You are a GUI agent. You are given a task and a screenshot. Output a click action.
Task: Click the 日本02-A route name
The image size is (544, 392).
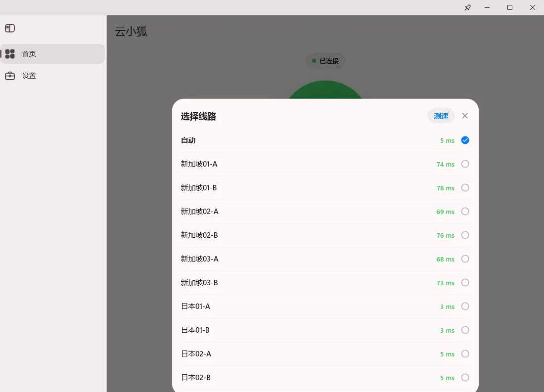[x=196, y=354]
